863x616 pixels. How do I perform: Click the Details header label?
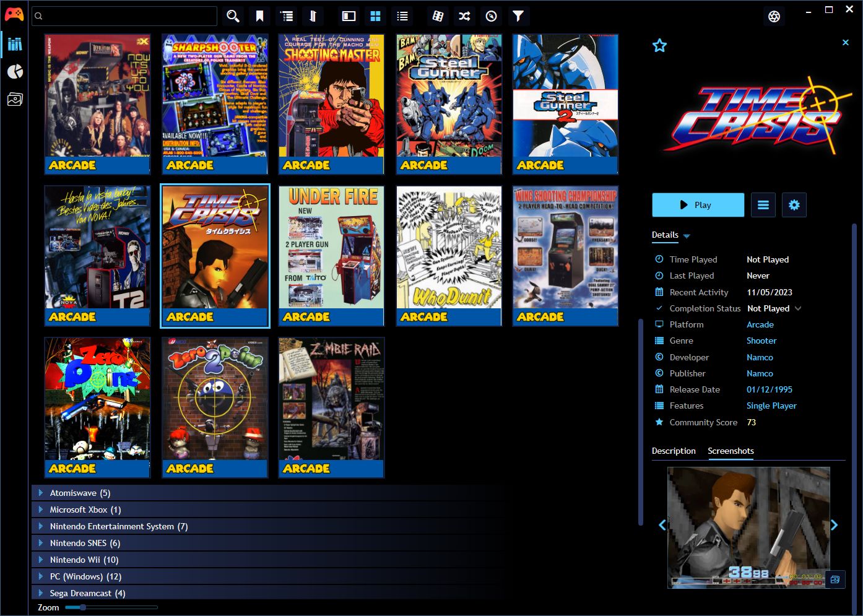click(665, 235)
